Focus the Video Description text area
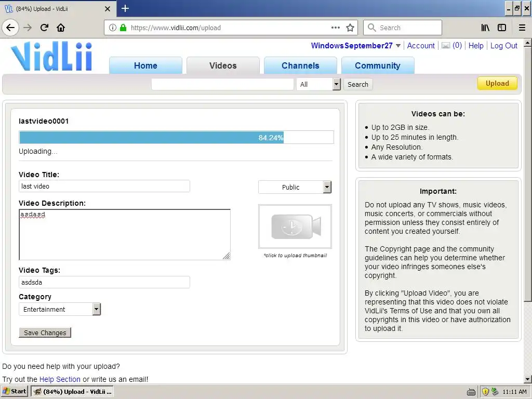The height and width of the screenshot is (399, 532). [x=125, y=234]
